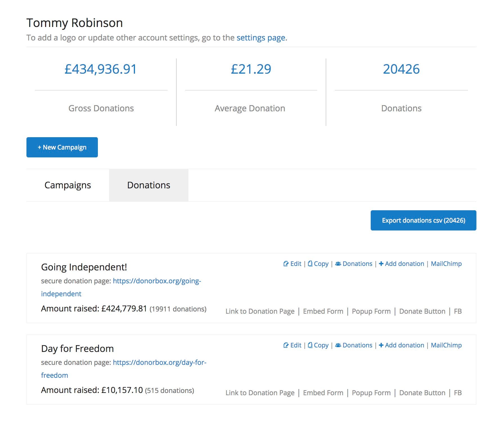Click Export donations csv button
The image size is (504, 425).
coord(423,220)
